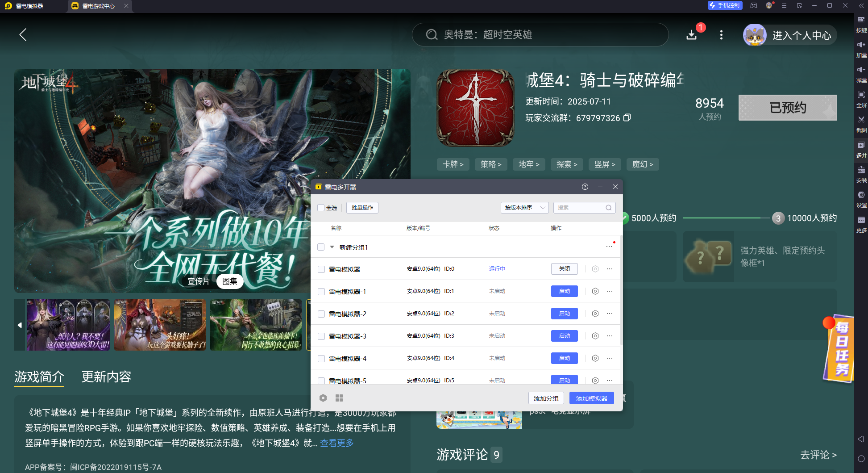The height and width of the screenshot is (473, 868).
Task: Increase volume with 加量 sidebar icon
Action: (861, 49)
